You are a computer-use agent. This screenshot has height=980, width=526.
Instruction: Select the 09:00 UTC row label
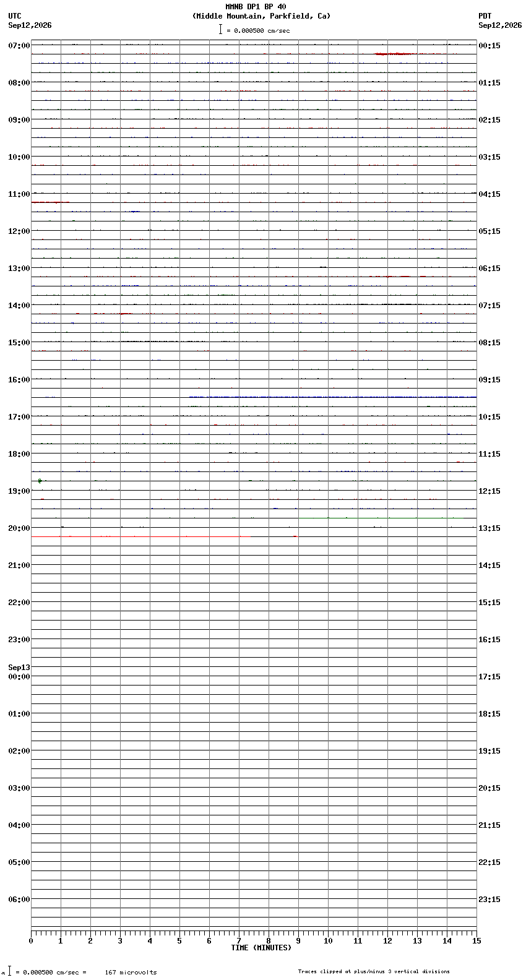(19, 120)
